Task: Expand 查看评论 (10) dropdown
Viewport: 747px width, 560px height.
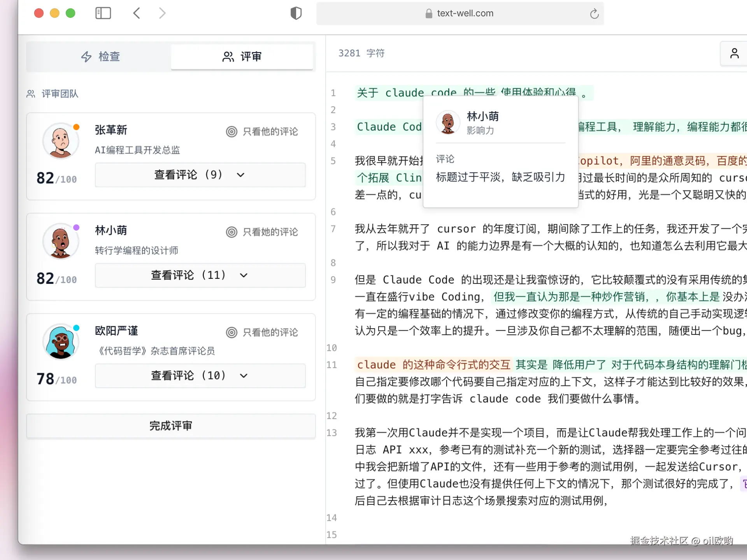Action: (200, 376)
